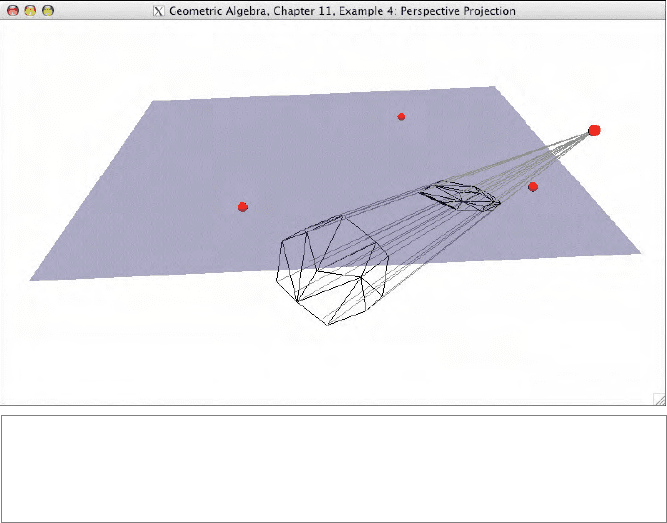Click the window resize grip in corner
667x523 pixels.
pyautogui.click(x=659, y=399)
